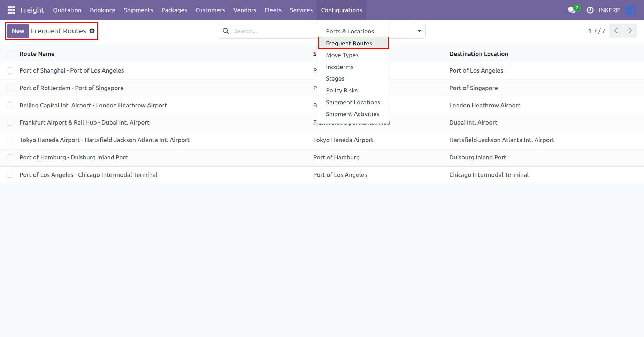
Task: Go to the previous page arrow
Action: point(616,31)
